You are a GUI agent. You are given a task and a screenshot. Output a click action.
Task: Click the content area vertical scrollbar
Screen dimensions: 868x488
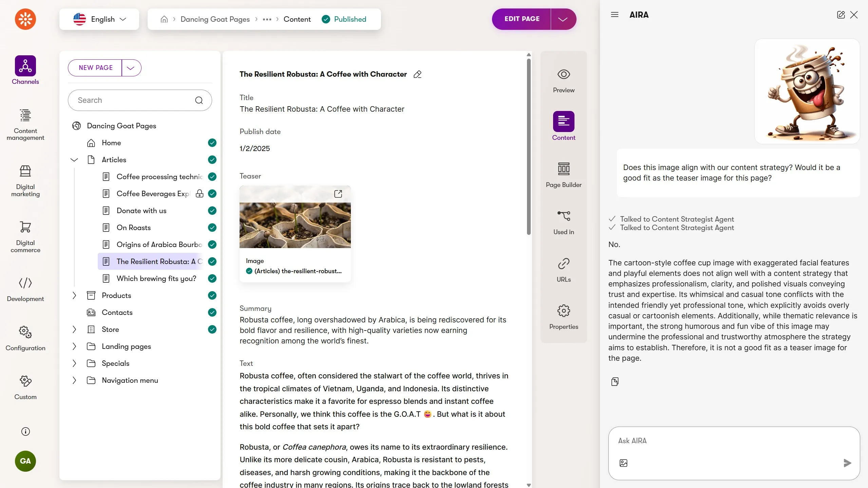(529, 147)
